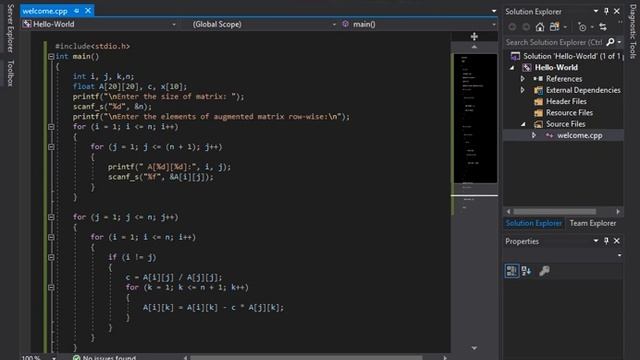Click the Source Files folder icon
Image resolution: width=640 pixels, height=360 pixels.
538,124
